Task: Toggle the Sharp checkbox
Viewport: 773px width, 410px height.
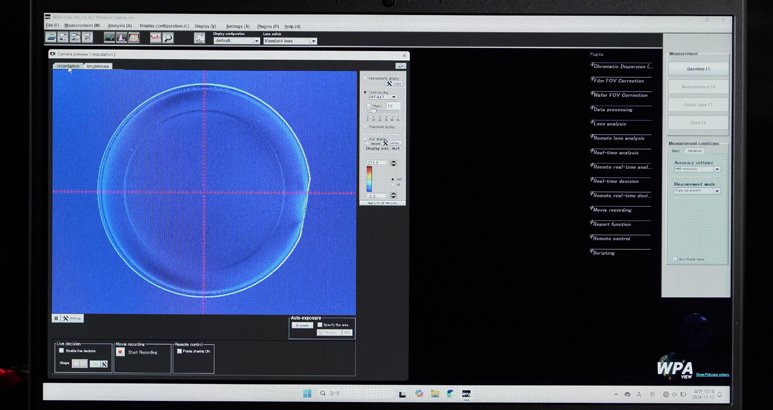Action: (x=369, y=106)
